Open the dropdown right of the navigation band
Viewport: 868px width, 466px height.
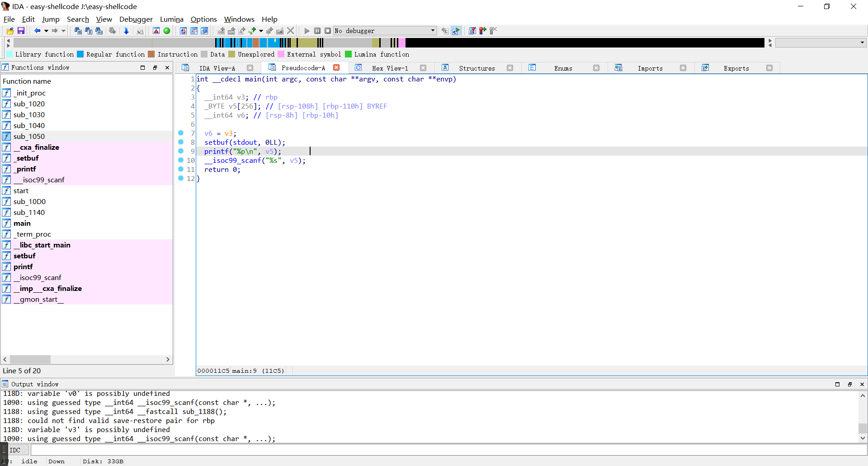pos(862,43)
